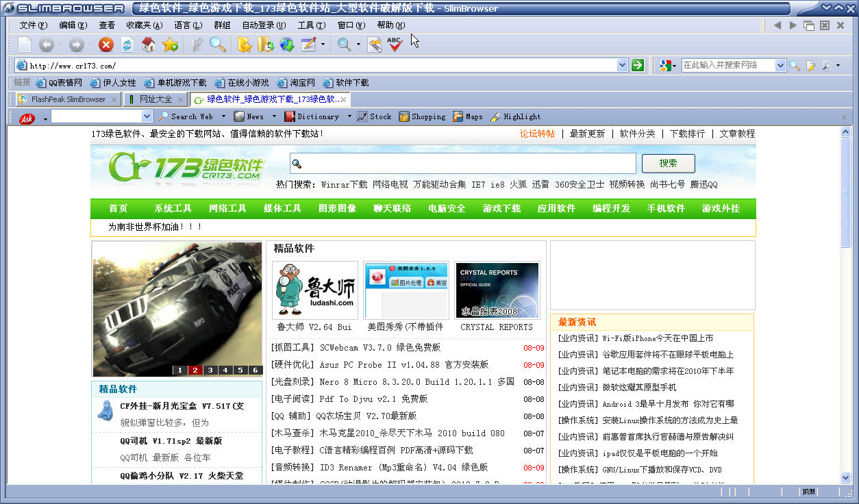Close the 绿色软件 tab
The image size is (859, 504).
343,99
